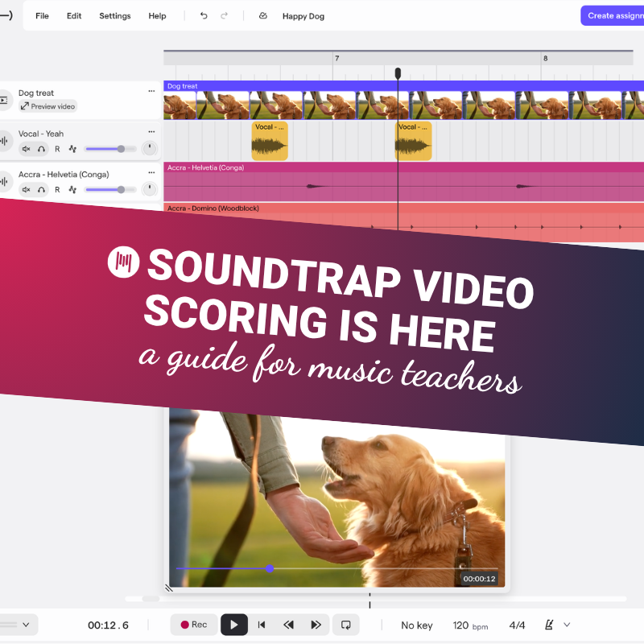644x644 pixels.
Task: Click bar 7 on the timeline ruler
Action: pyautogui.click(x=336, y=58)
